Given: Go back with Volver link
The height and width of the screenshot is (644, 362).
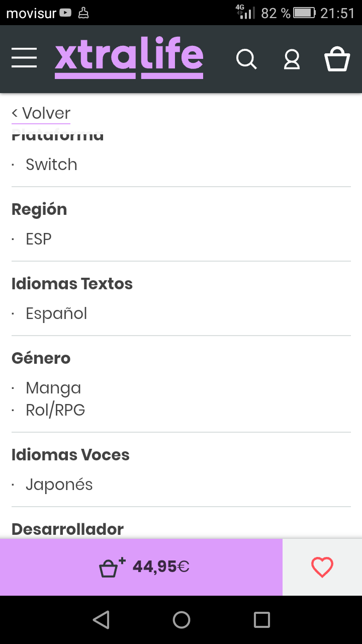Looking at the screenshot, I should tap(41, 113).
